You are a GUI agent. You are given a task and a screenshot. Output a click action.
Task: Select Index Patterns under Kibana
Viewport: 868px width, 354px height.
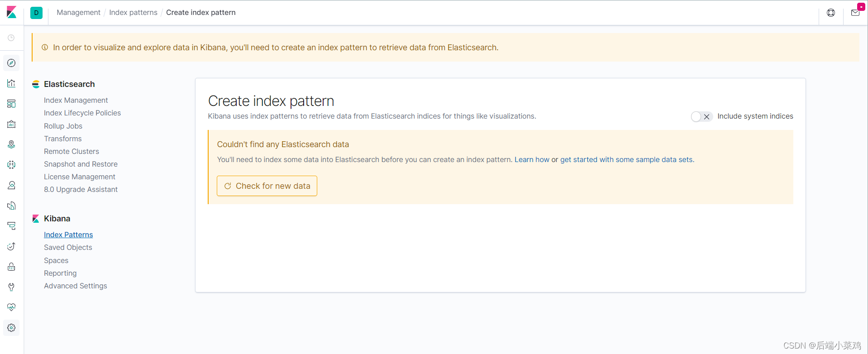[68, 235]
